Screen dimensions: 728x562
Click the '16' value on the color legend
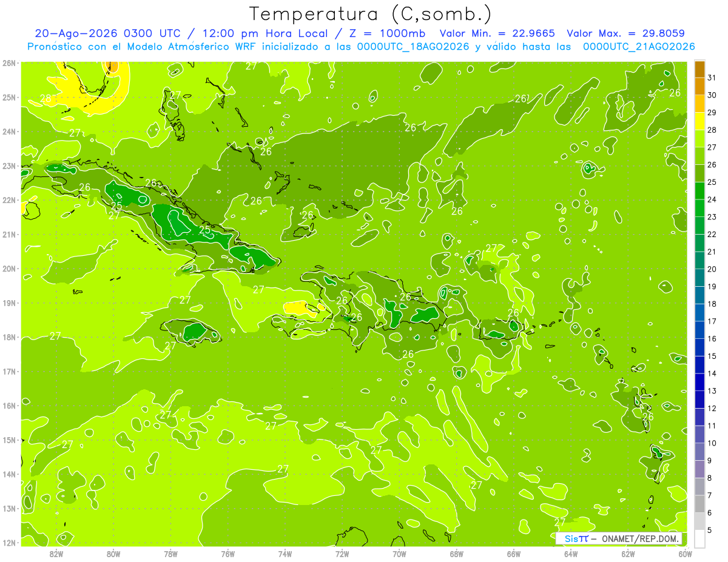[712, 338]
